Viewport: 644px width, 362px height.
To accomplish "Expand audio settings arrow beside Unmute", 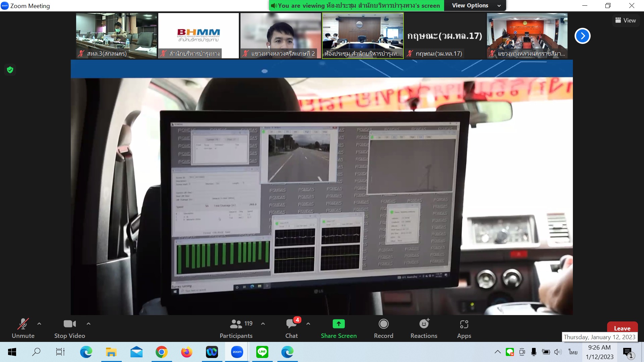I will pyautogui.click(x=39, y=324).
